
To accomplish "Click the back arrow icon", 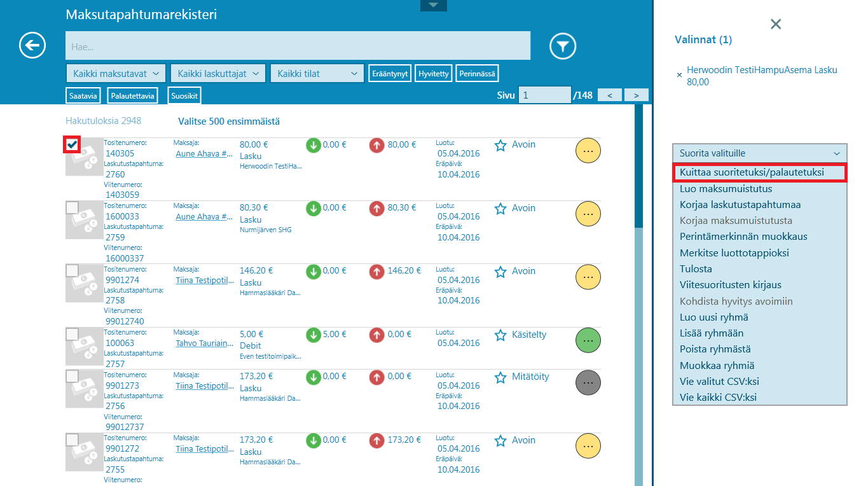I will (32, 46).
